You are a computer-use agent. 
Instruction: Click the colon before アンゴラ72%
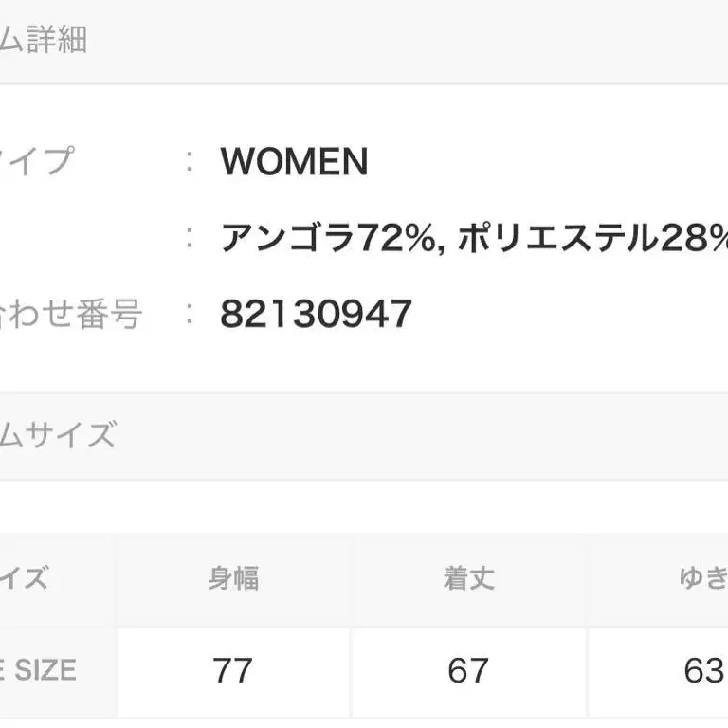191,237
